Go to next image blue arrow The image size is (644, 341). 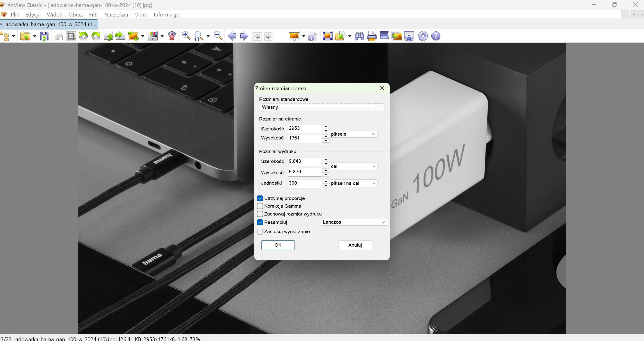[x=244, y=36]
